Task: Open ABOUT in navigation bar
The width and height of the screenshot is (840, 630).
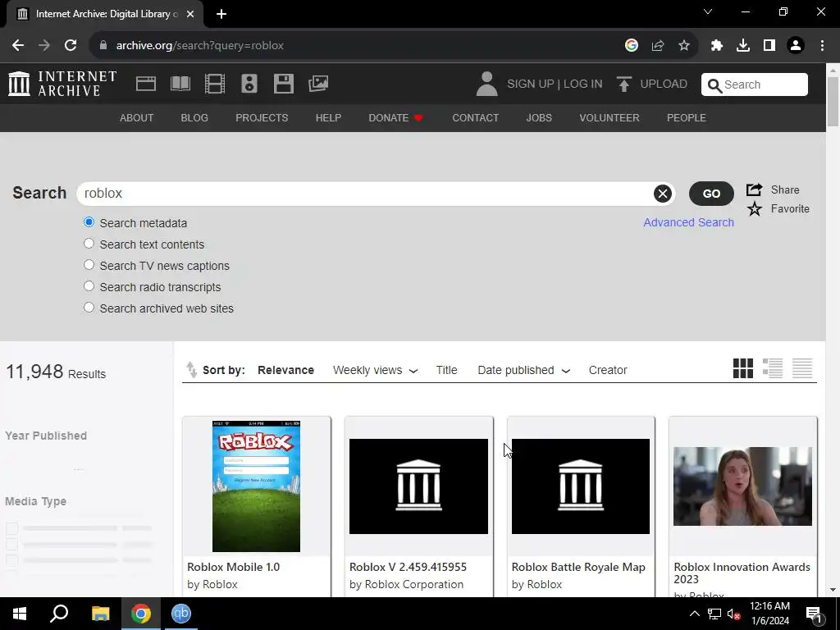Action: coord(137,118)
